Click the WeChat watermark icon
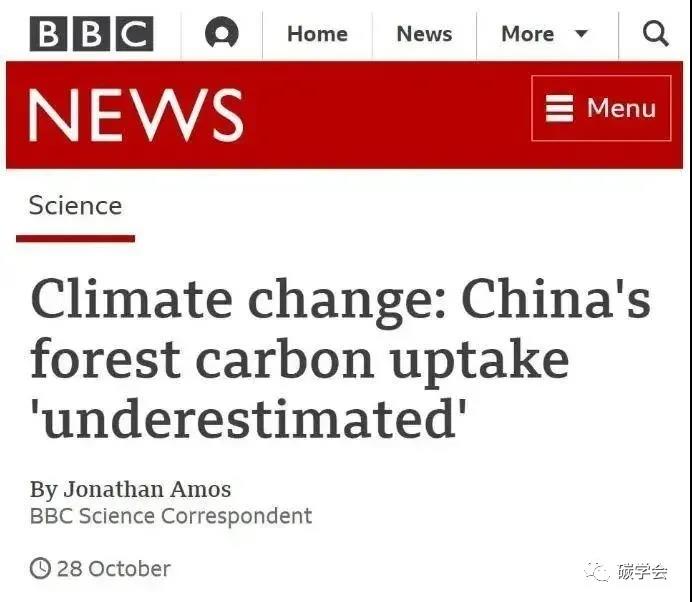 (598, 571)
